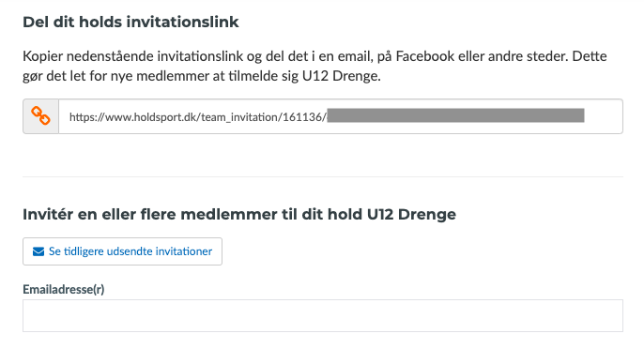Focus the Emailadresse(r) input field
Image resolution: width=644 pixels, height=349 pixels.
[x=323, y=315]
